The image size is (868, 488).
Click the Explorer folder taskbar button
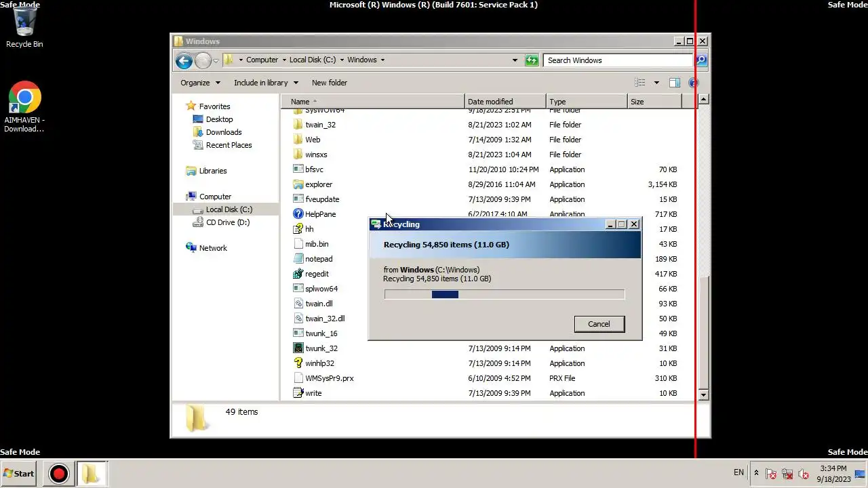click(x=91, y=474)
